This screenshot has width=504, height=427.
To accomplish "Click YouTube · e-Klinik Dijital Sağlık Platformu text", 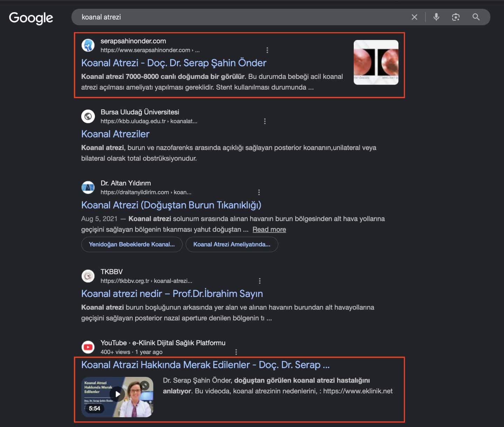I will point(163,343).
